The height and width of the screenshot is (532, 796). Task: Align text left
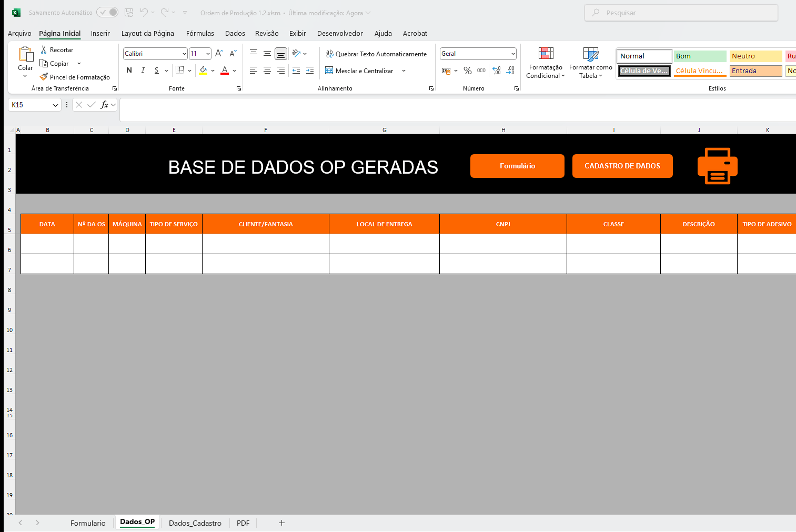point(254,70)
